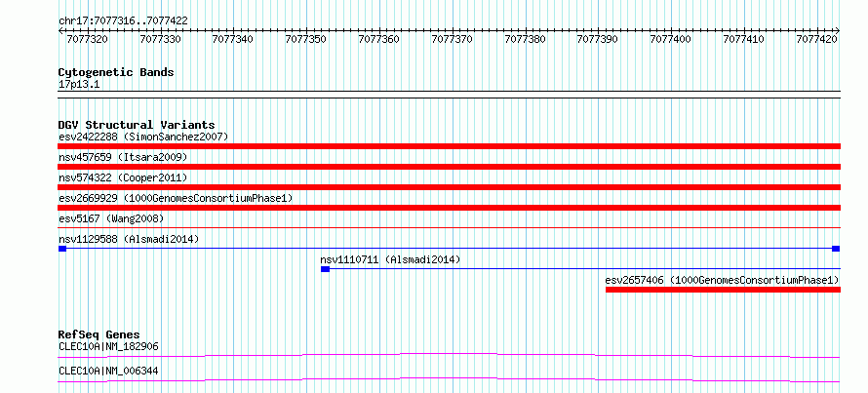The height and width of the screenshot is (393, 868).
Task: Click ruler position 7077330
Action: click(x=161, y=39)
